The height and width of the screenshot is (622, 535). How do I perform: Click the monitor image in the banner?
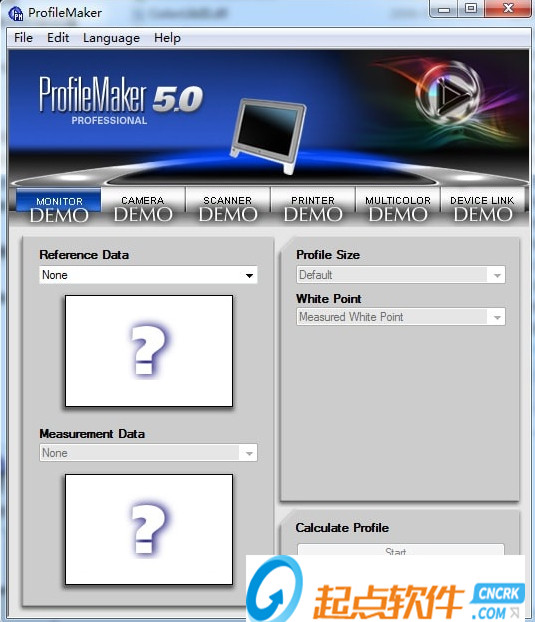(x=268, y=136)
